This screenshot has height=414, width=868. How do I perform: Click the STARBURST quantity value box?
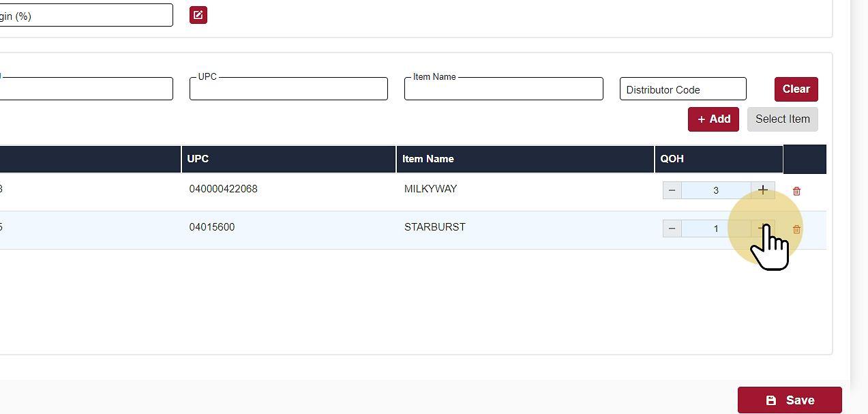(x=716, y=228)
